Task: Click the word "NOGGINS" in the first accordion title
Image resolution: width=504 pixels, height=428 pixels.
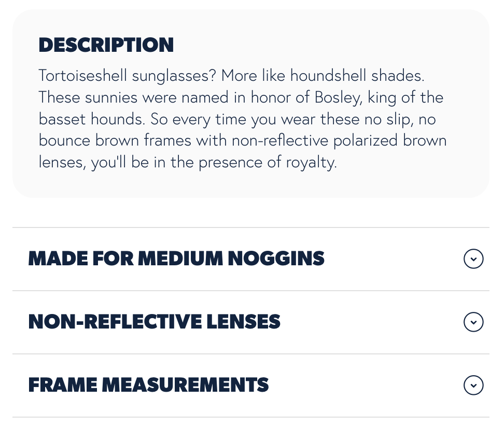Action: click(276, 259)
